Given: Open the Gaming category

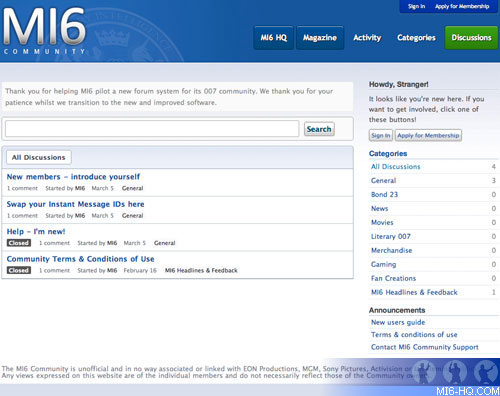Looking at the screenshot, I should tap(384, 265).
